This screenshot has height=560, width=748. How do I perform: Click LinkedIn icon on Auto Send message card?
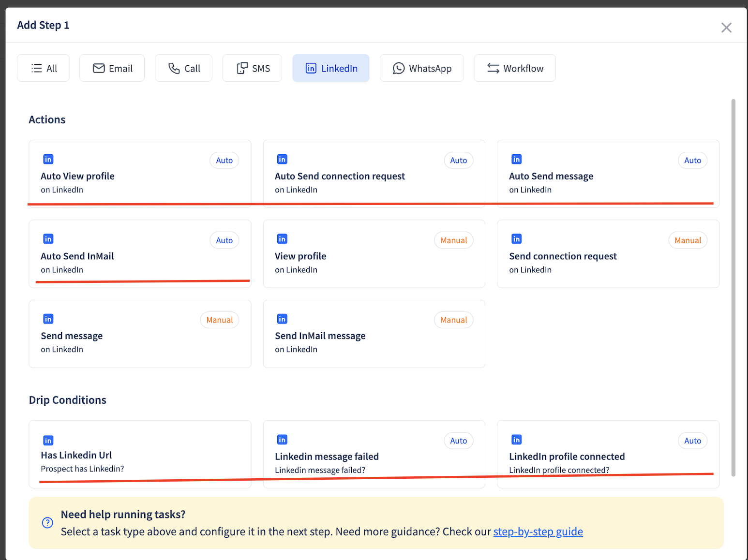coord(516,159)
